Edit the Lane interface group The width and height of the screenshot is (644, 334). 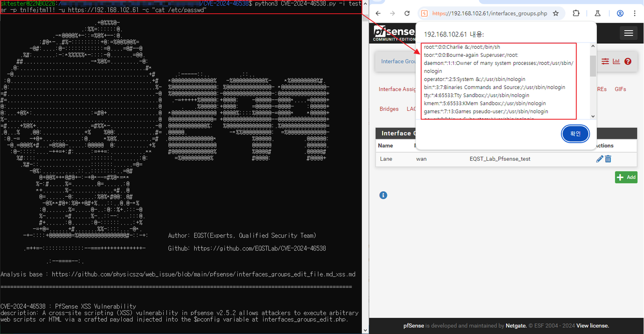[599, 159]
